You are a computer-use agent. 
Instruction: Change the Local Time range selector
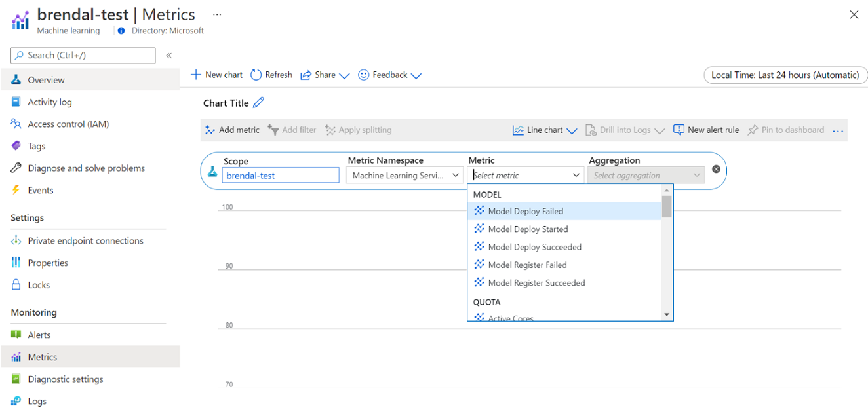[x=785, y=75]
